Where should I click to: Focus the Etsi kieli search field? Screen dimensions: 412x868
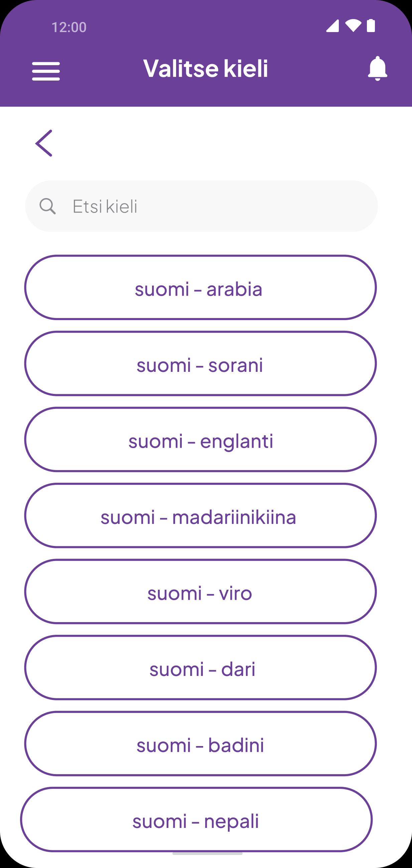216,206
